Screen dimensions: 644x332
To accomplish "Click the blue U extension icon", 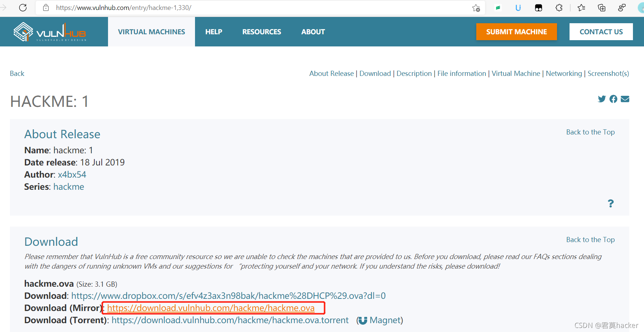I will pyautogui.click(x=518, y=8).
